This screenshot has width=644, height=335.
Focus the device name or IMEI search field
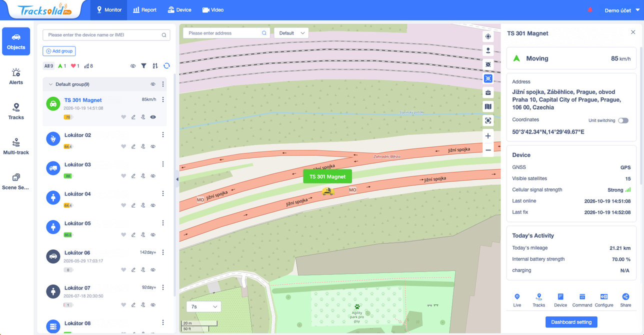coord(106,35)
